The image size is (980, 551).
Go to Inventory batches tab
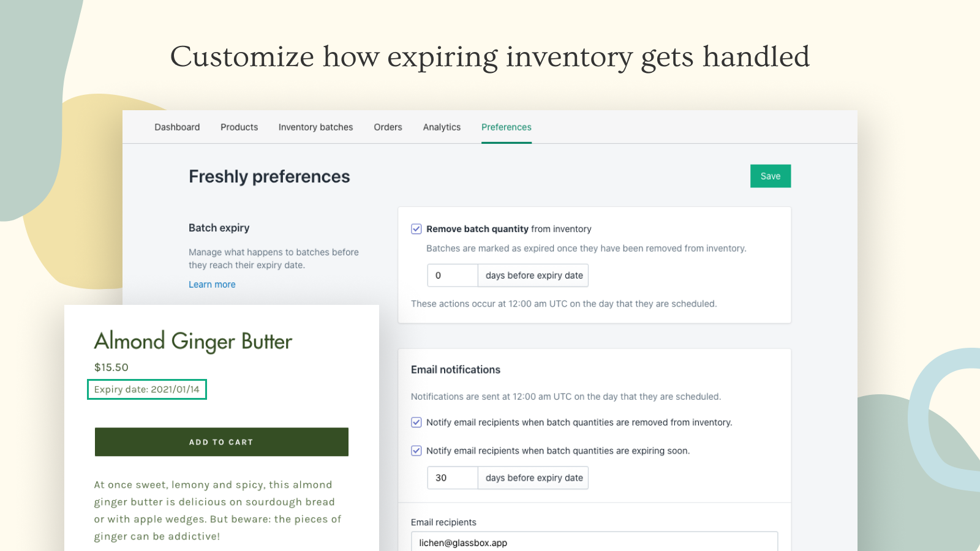point(315,127)
